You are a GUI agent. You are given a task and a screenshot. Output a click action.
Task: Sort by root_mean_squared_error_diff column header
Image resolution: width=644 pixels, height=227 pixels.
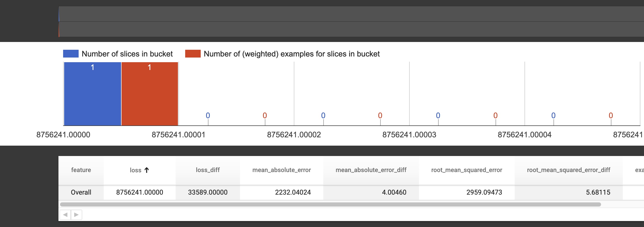point(568,170)
